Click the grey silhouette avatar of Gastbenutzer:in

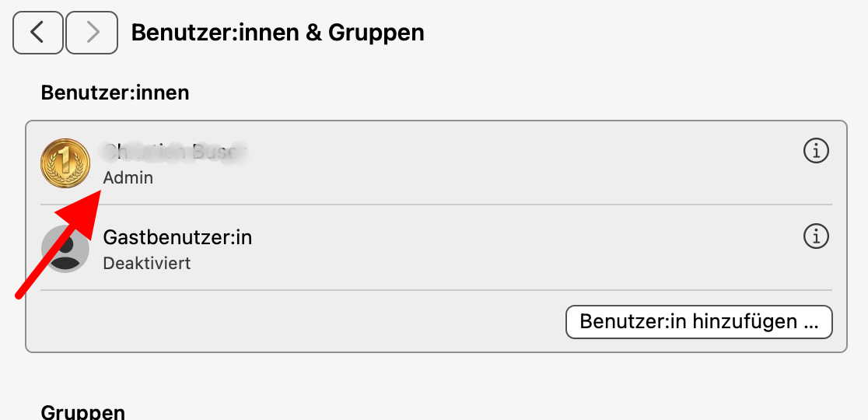[x=64, y=249]
